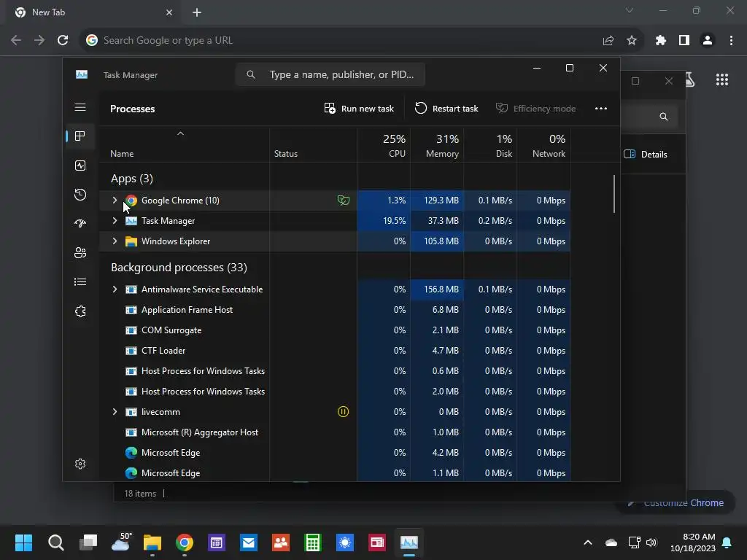Screen dimensions: 747x560
Task: Open Users page icon in sidebar
Action: coord(80,252)
